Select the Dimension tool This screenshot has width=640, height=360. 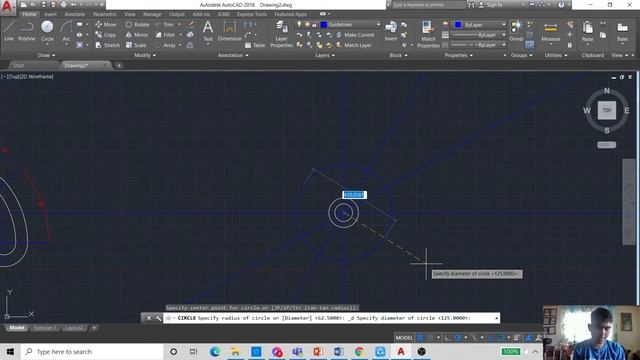tap(229, 31)
